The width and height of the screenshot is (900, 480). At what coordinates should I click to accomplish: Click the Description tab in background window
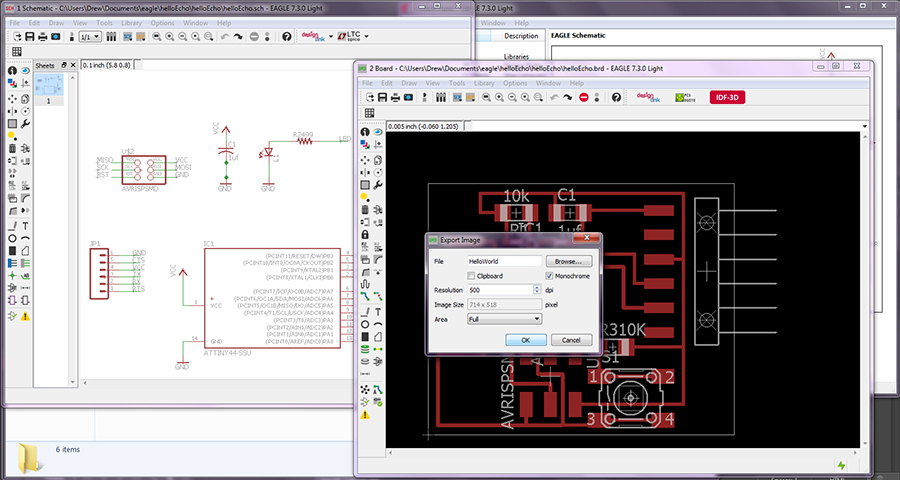coord(521,36)
